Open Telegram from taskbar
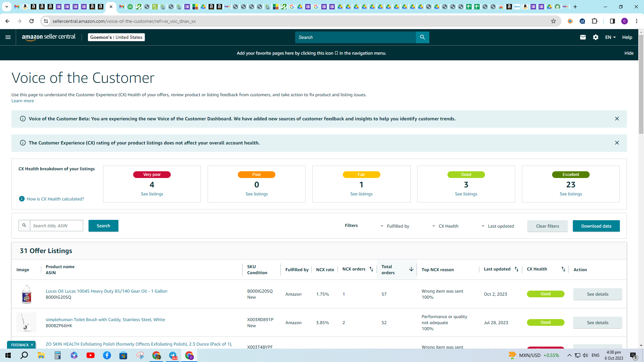This screenshot has height=362, width=644. coord(173,355)
